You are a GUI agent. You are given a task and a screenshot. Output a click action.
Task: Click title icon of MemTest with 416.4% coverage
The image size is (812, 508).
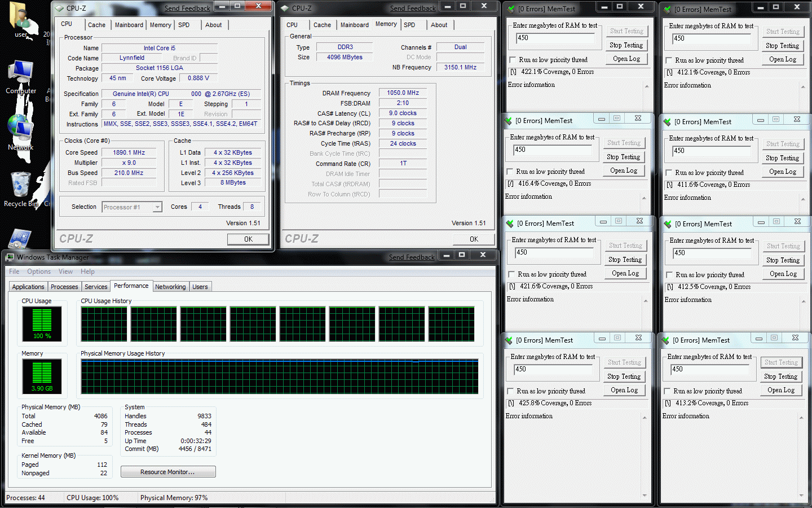tap(508, 121)
